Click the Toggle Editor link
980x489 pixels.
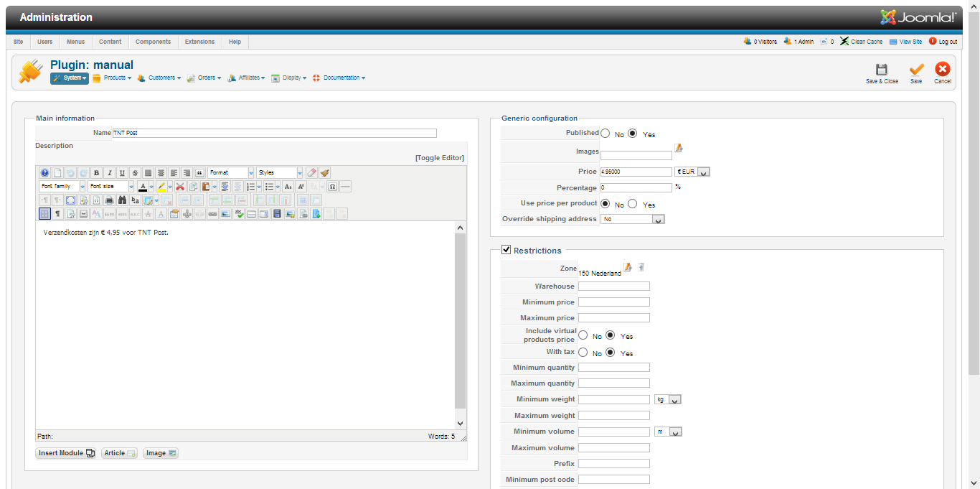(x=440, y=158)
